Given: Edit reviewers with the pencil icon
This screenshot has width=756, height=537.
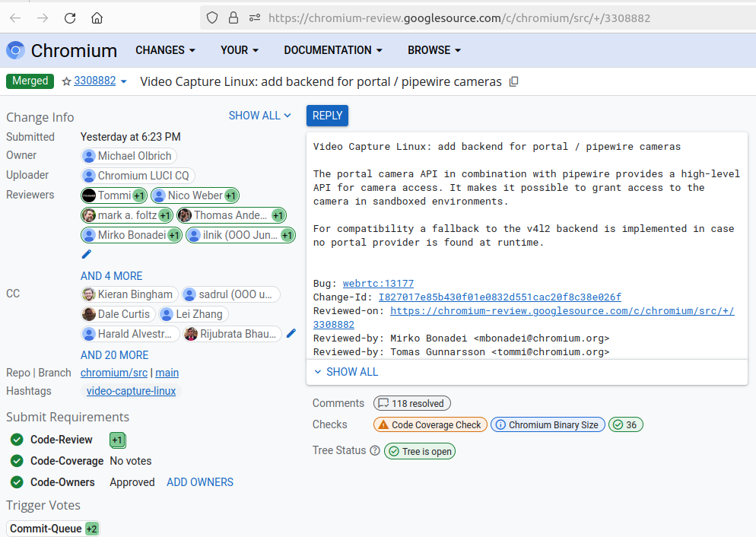Looking at the screenshot, I should (87, 254).
